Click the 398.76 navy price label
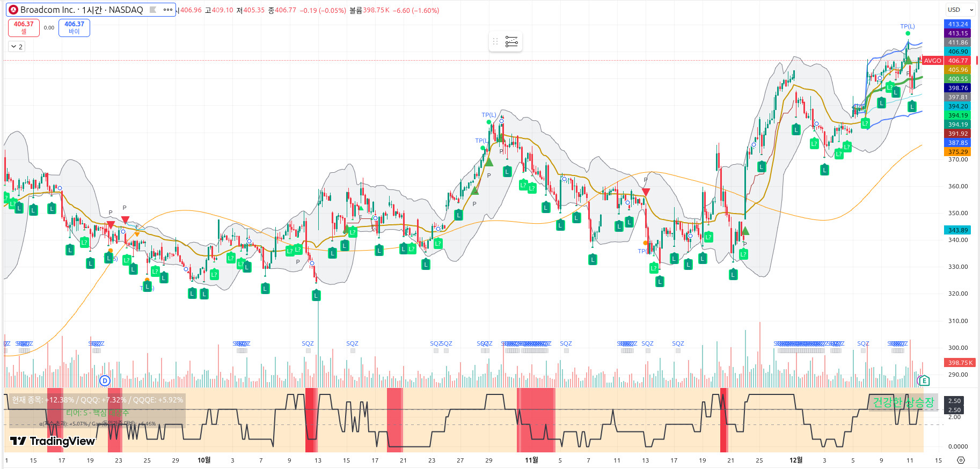The height and width of the screenshot is (469, 980). coord(957,88)
